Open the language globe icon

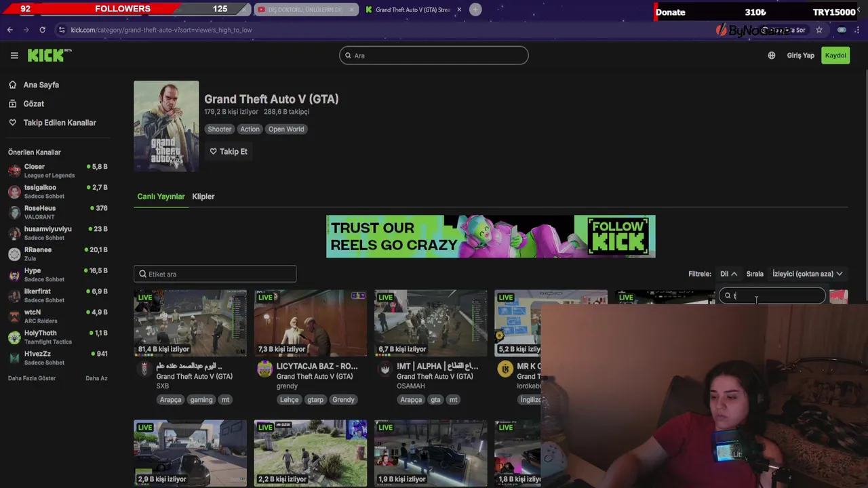point(772,56)
